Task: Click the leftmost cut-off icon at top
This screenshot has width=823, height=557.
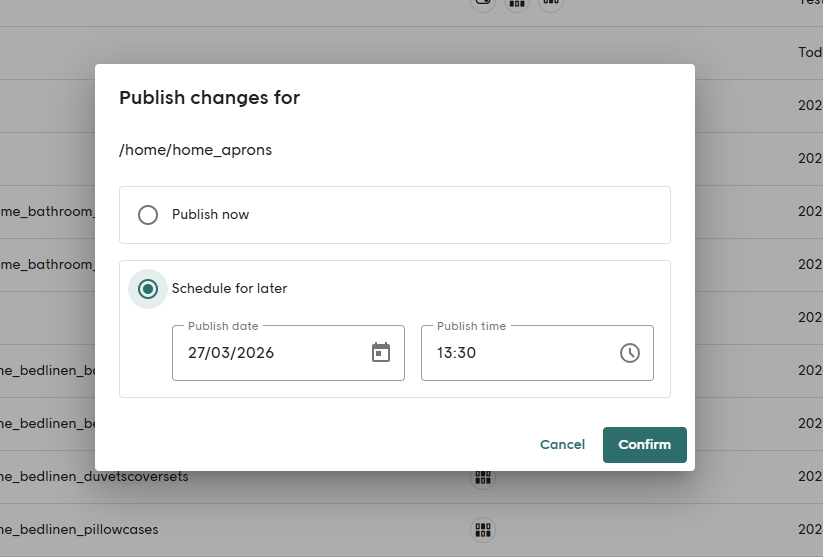Action: pos(483,3)
